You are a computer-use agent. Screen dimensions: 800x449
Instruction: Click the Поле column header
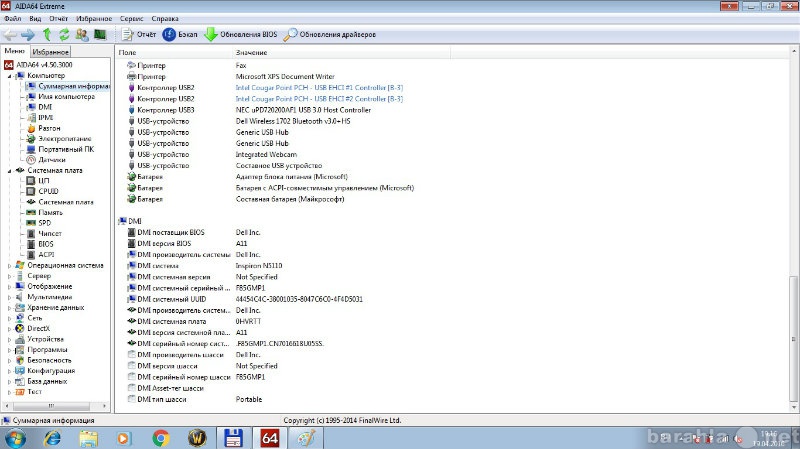[x=174, y=53]
